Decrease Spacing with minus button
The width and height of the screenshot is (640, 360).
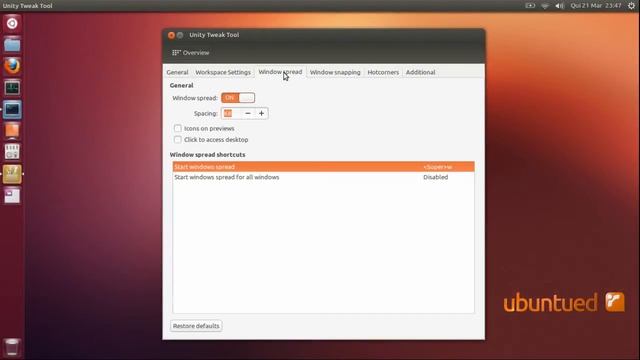coord(248,113)
